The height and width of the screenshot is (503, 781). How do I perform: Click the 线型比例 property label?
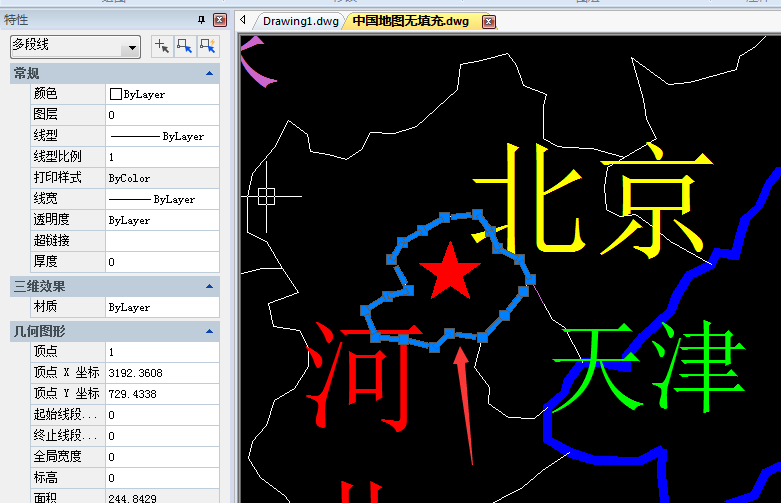[x=57, y=156]
